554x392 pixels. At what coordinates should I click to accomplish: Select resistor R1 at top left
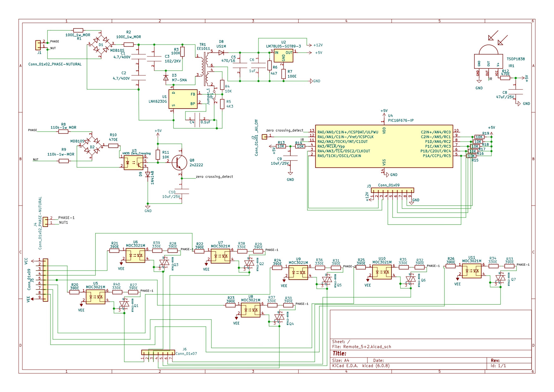pos(78,31)
